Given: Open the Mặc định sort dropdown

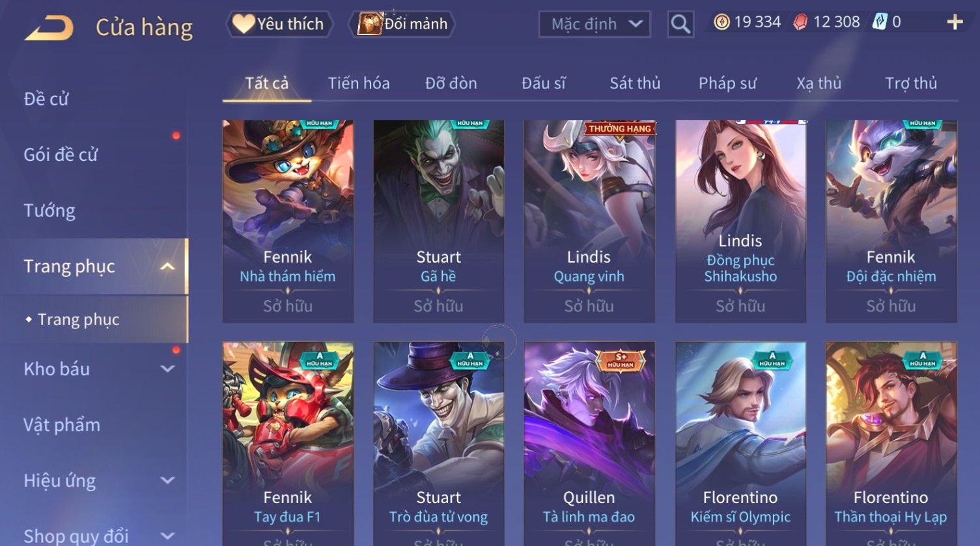Looking at the screenshot, I should (x=595, y=24).
